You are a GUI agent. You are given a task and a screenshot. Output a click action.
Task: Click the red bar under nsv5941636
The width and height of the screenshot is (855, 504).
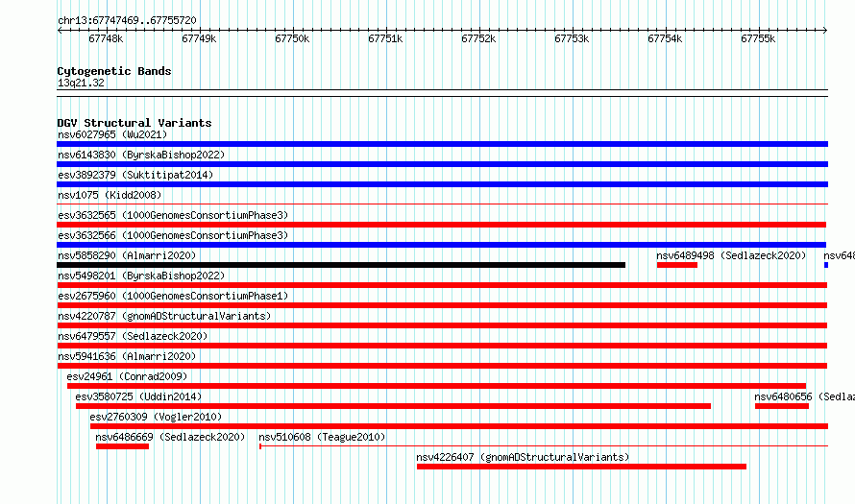pyautogui.click(x=442, y=366)
